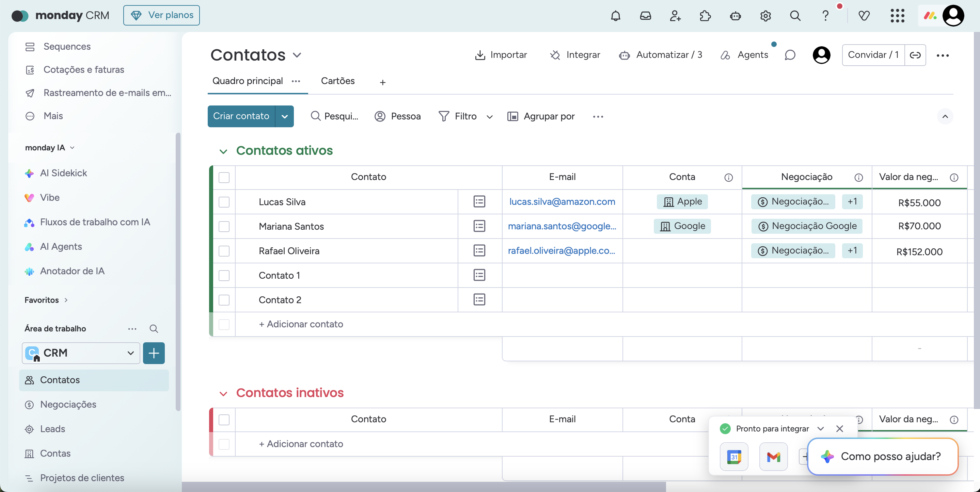
Task: Collapse the Contatos ativos group
Action: (x=223, y=151)
